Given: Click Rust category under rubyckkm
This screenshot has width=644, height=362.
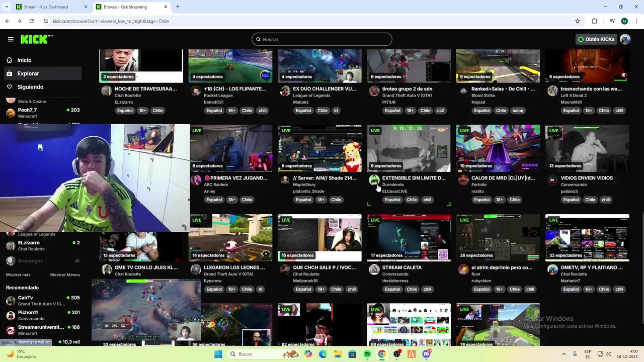Looking at the screenshot, I should (x=476, y=274).
